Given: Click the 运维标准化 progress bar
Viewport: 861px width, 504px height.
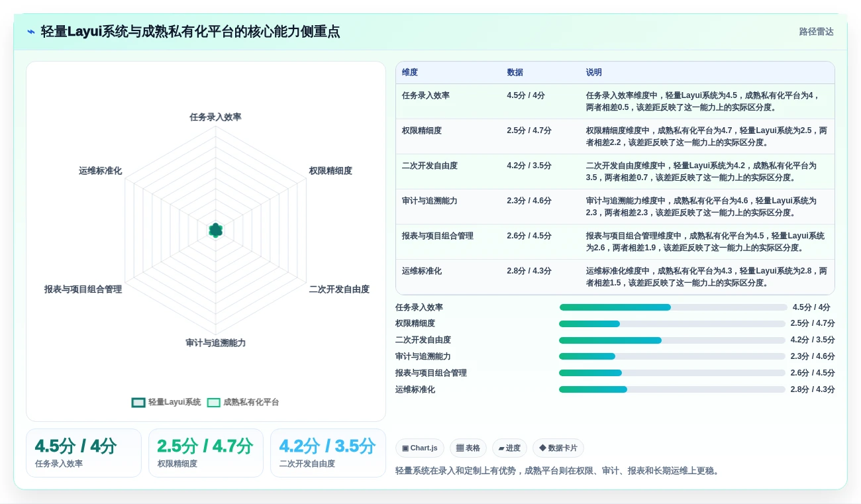Looking at the screenshot, I should (672, 389).
